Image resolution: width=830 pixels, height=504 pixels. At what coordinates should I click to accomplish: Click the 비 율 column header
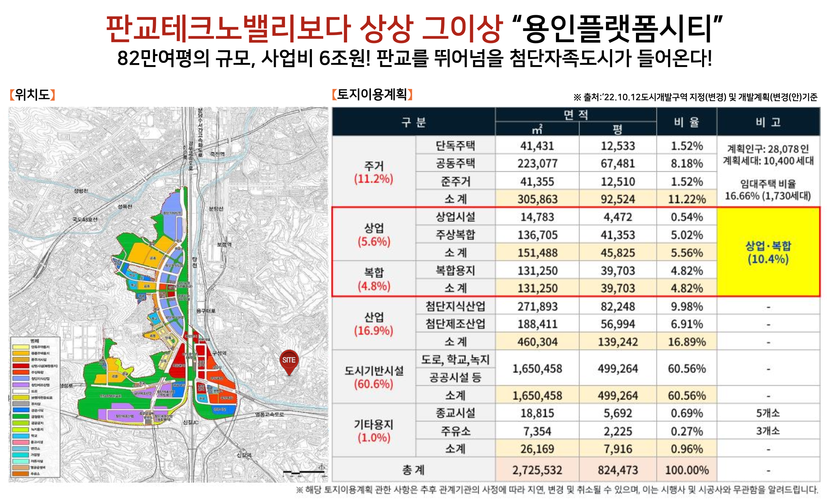click(687, 122)
